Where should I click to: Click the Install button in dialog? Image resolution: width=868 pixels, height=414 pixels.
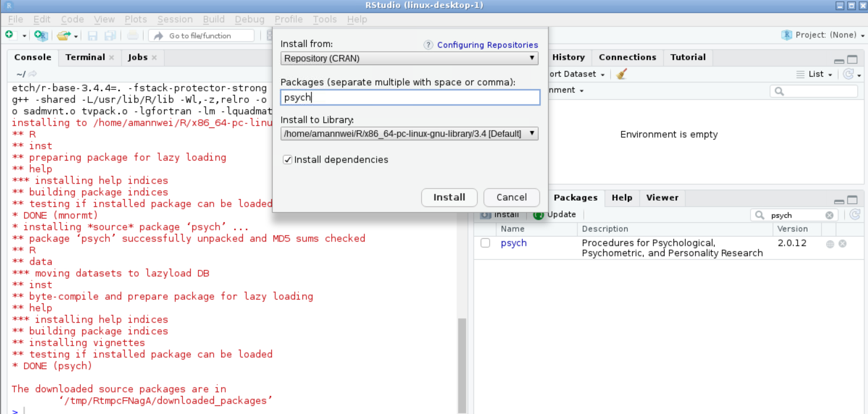click(x=449, y=197)
